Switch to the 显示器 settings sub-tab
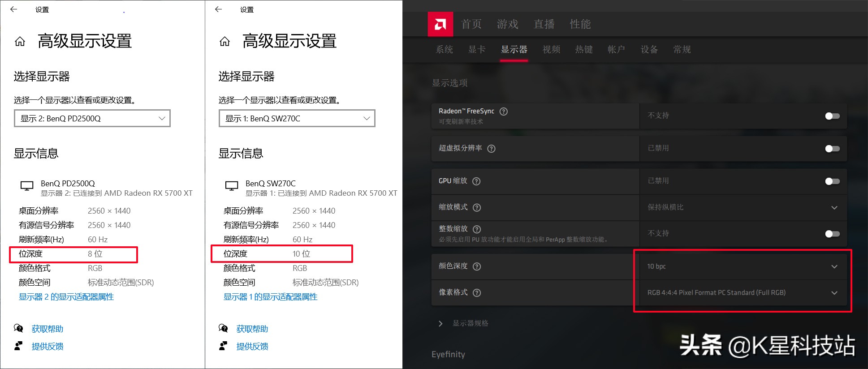This screenshot has height=369, width=868. tap(514, 49)
